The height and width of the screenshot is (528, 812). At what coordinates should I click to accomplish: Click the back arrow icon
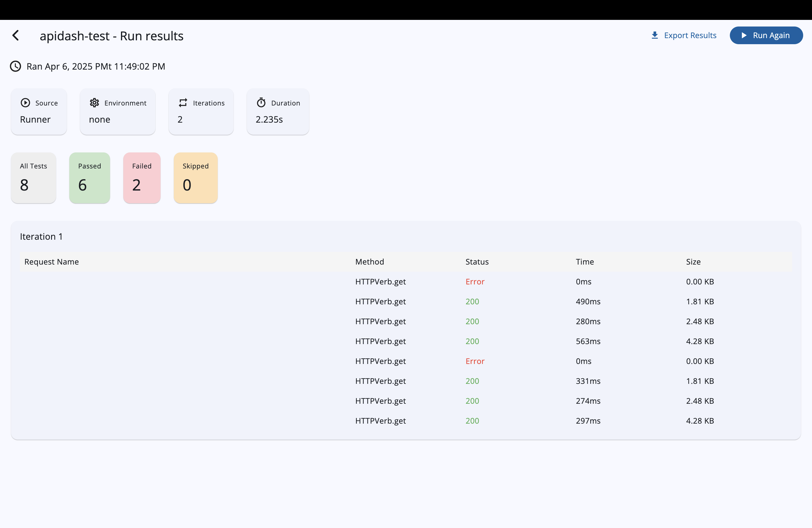click(x=16, y=35)
